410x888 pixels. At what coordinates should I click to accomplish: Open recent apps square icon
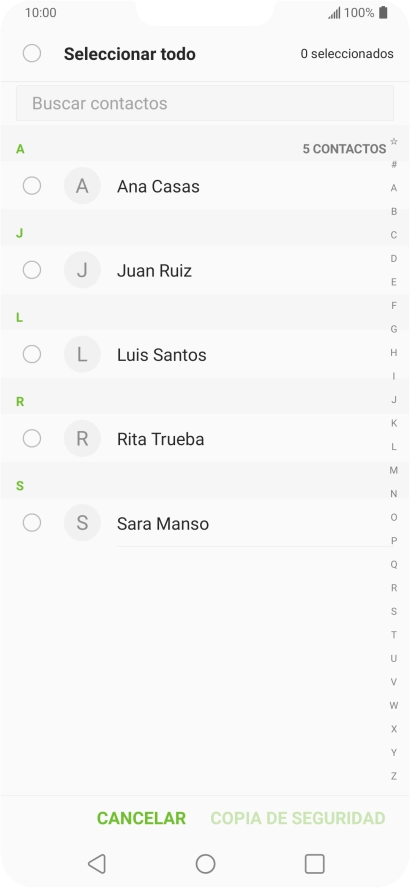point(314,864)
